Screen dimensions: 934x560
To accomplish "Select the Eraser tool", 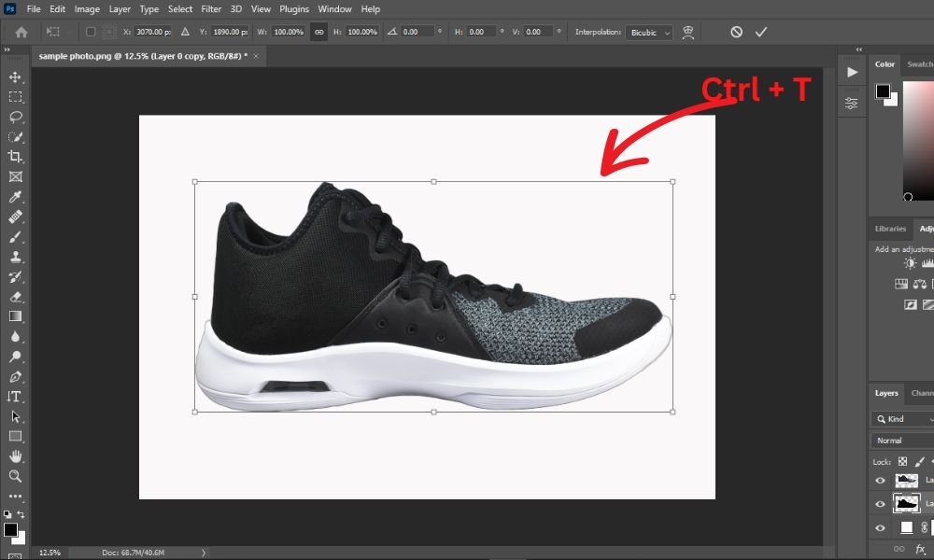I will 15,297.
